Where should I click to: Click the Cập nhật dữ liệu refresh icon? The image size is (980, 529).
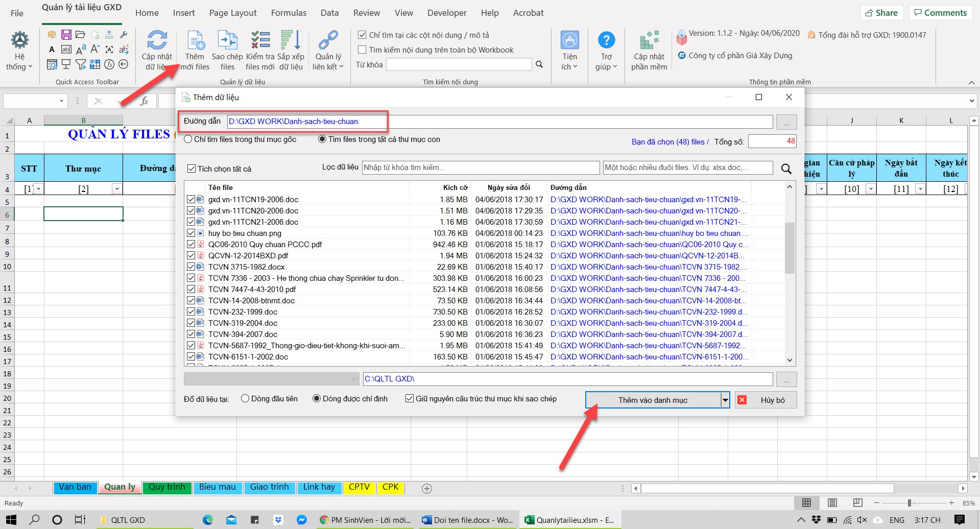pos(157,40)
